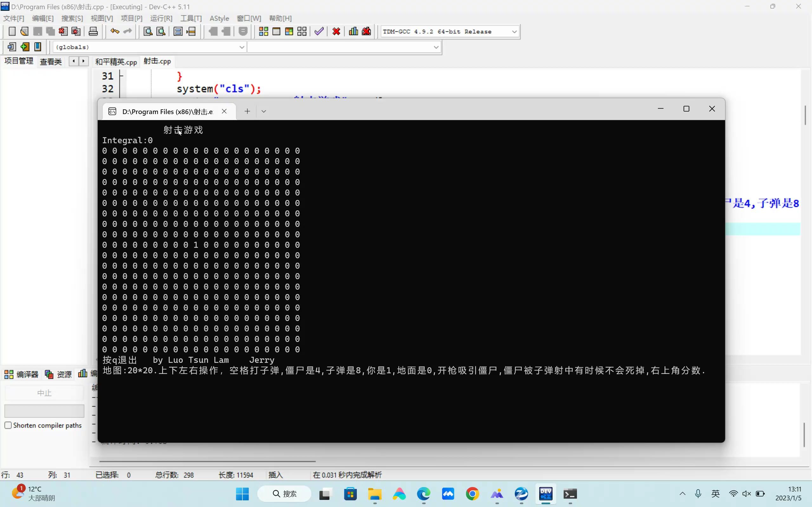Click the red X stop execution icon
This screenshot has height=507, width=812.
(336, 31)
